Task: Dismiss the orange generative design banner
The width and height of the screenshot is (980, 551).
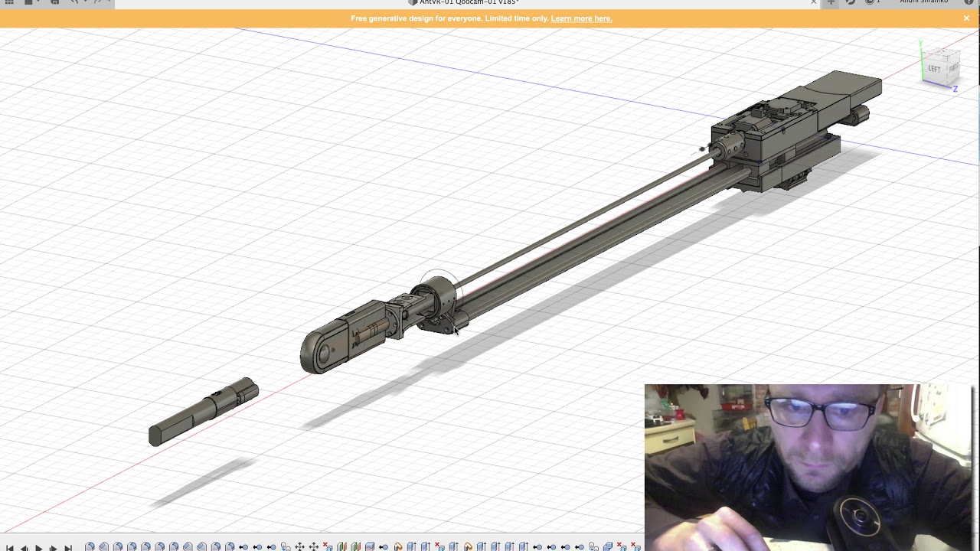Action: tap(966, 18)
